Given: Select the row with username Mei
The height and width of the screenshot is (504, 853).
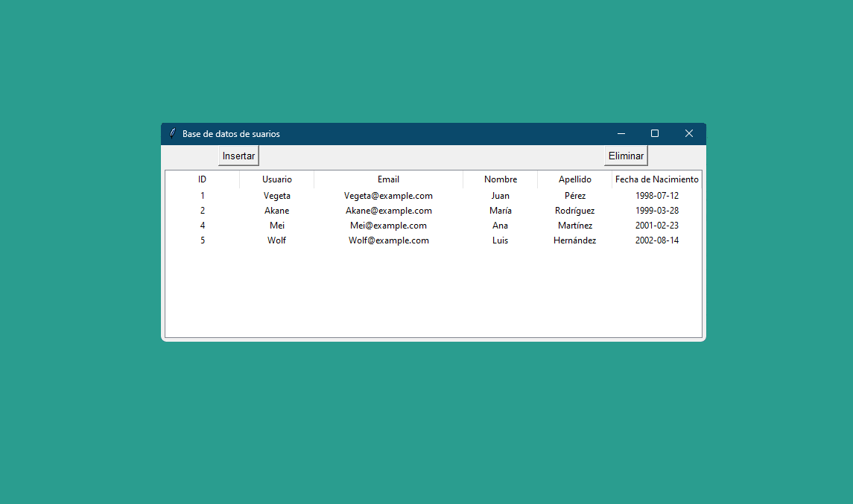Looking at the screenshot, I should point(276,226).
